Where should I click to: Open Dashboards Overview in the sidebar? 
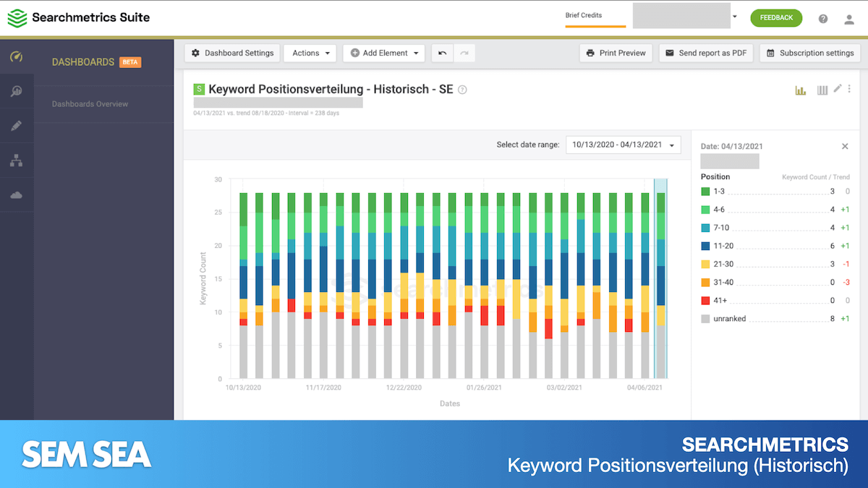90,104
